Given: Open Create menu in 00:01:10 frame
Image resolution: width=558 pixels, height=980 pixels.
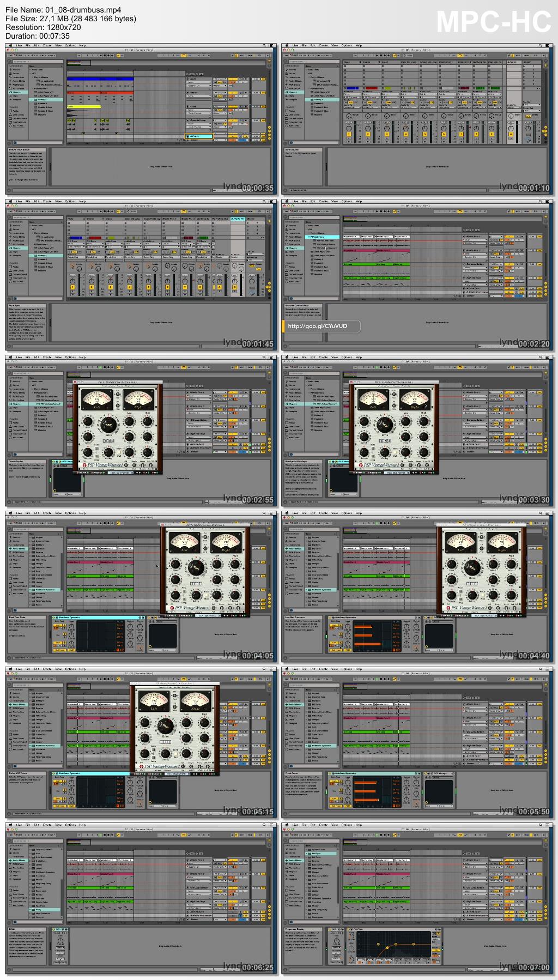Looking at the screenshot, I should point(323,46).
